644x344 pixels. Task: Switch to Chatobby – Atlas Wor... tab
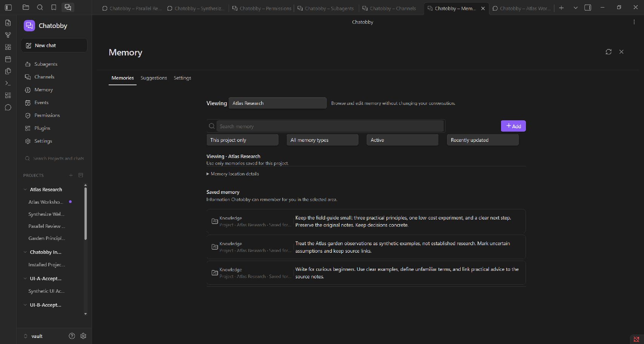coord(522,8)
